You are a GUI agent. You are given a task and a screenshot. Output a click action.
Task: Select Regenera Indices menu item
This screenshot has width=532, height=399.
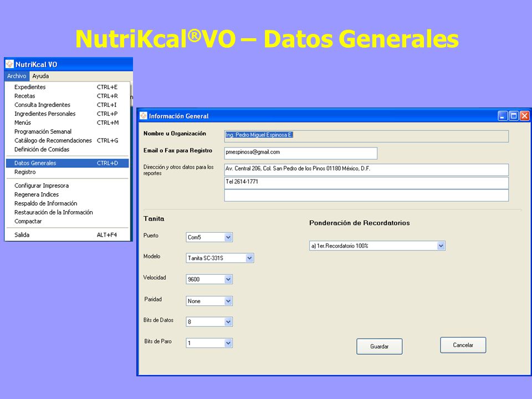click(x=67, y=195)
